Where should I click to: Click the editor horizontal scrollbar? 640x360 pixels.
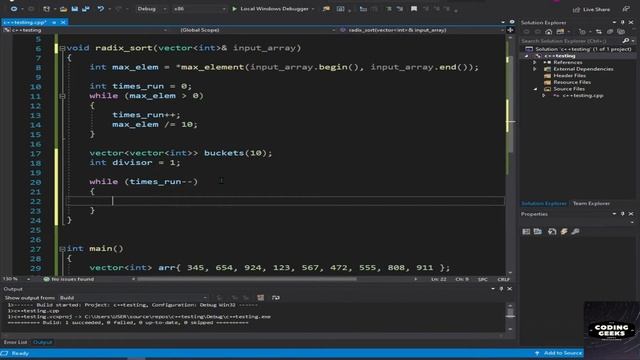247,279
